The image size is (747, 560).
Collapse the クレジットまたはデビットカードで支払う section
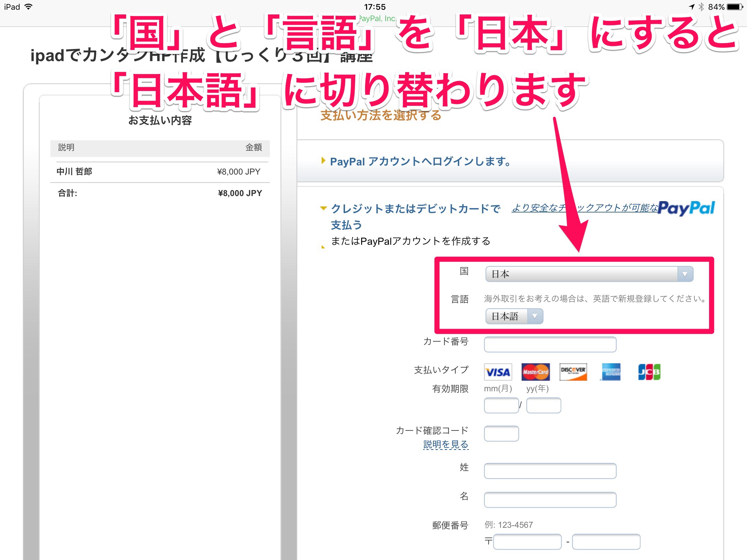point(415,216)
